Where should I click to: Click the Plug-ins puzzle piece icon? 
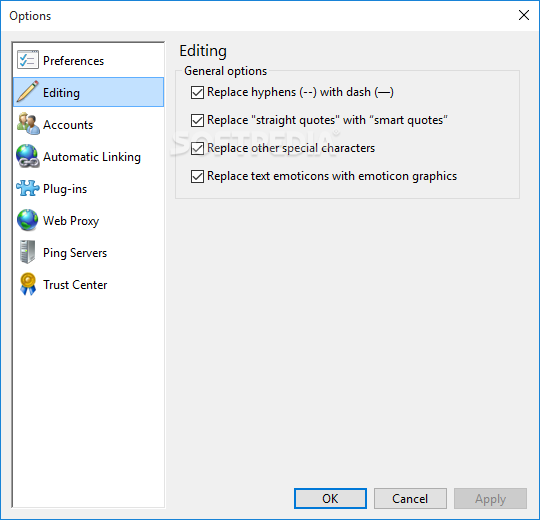click(28, 188)
